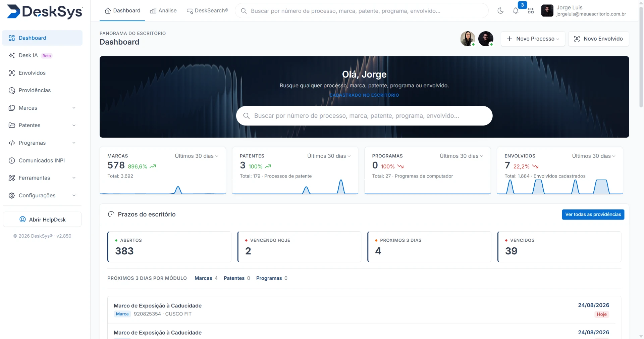Click the Dashboard tab home icon

[108, 11]
